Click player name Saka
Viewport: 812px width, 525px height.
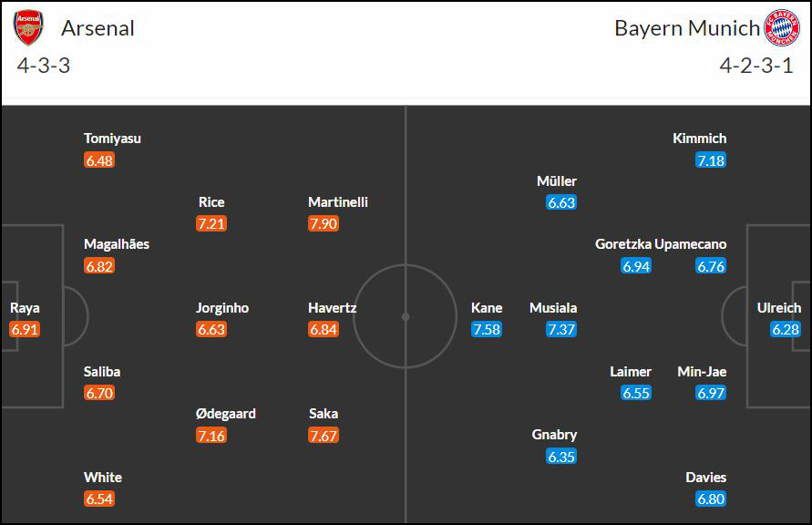coord(324,413)
